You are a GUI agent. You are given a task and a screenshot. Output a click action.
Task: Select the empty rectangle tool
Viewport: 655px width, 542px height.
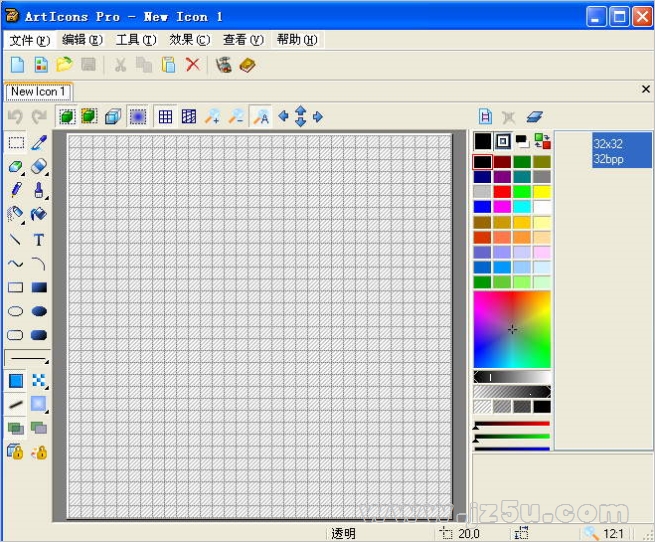click(x=15, y=287)
